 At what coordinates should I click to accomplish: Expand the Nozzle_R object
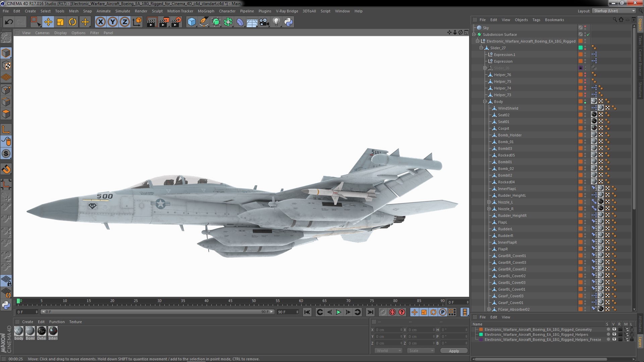(489, 209)
